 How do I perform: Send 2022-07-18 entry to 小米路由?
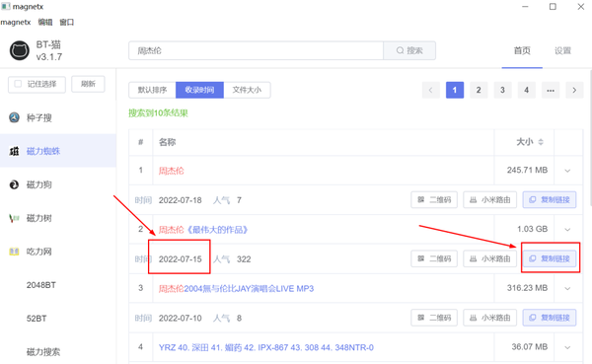[x=489, y=199]
